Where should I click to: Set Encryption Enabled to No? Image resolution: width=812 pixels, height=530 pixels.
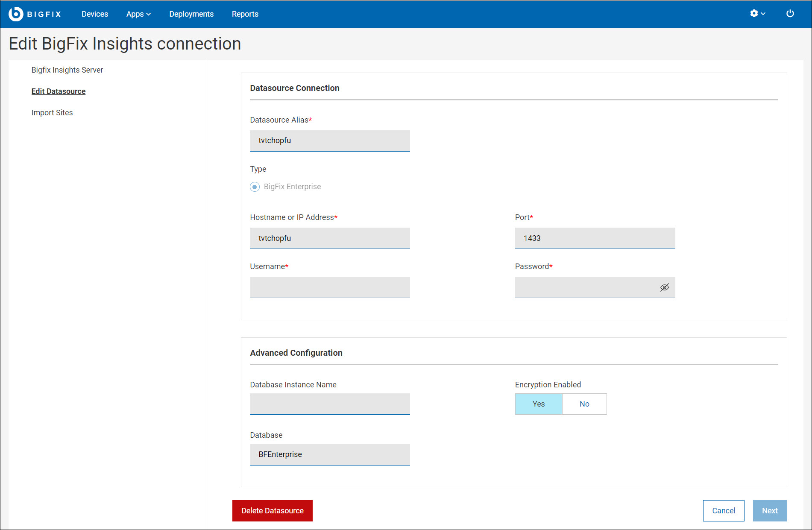click(x=584, y=404)
